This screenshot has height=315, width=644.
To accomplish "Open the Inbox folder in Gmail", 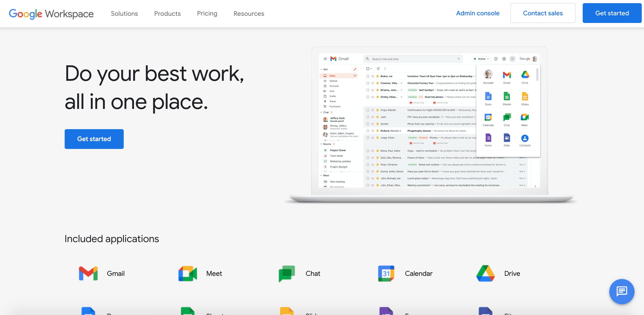I will [x=339, y=76].
